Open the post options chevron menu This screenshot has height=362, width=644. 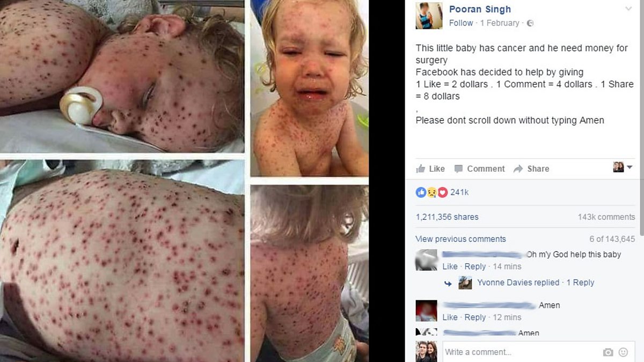click(x=628, y=9)
